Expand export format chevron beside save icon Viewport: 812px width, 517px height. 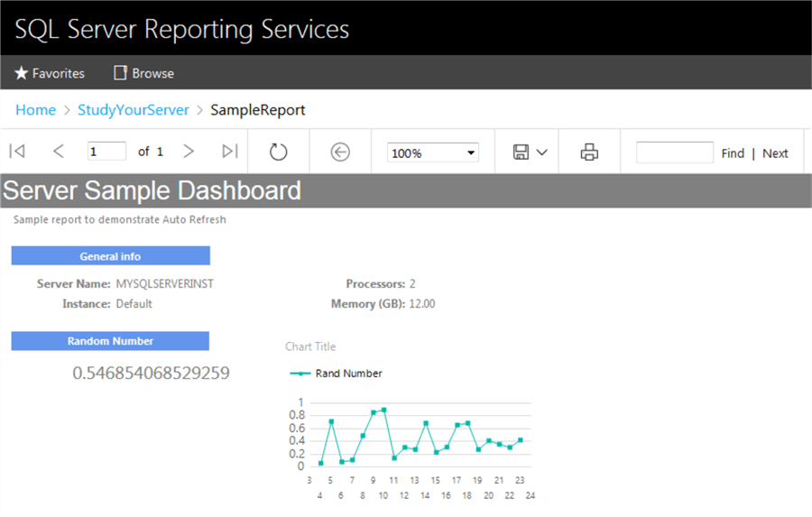pyautogui.click(x=542, y=152)
